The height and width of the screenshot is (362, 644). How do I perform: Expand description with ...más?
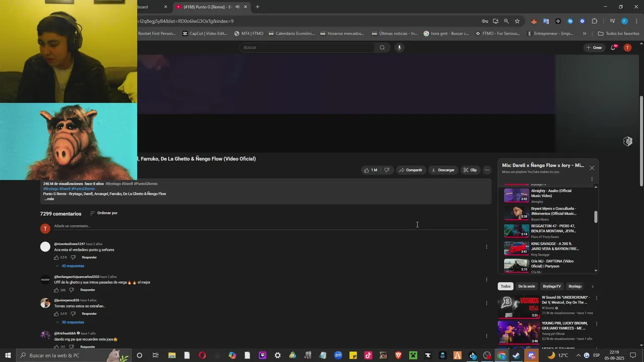[x=49, y=199]
